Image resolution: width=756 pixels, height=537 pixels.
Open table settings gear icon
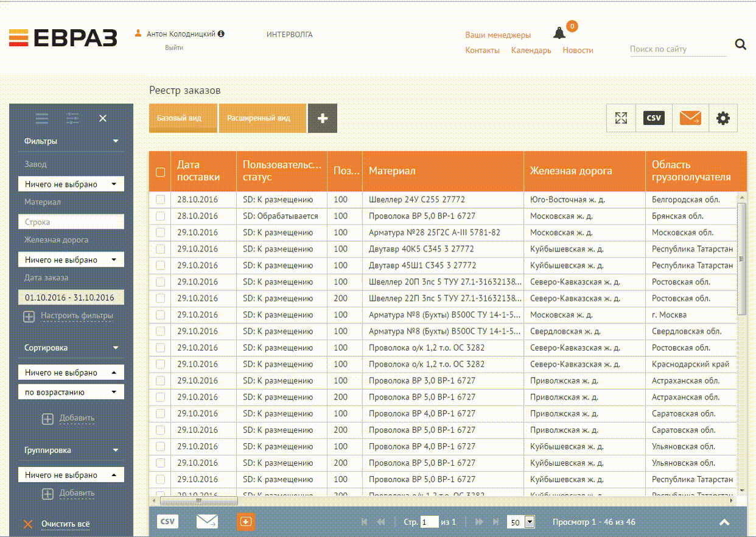click(723, 118)
